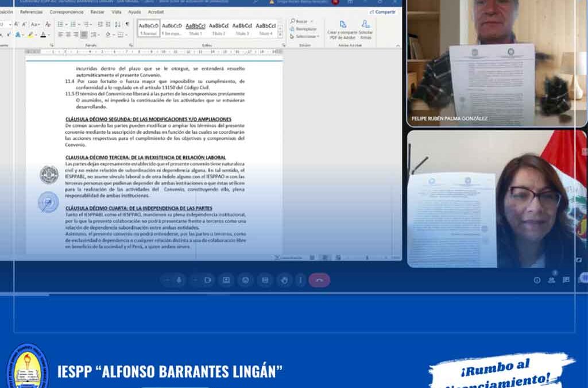Click the red leave call button

point(319,280)
